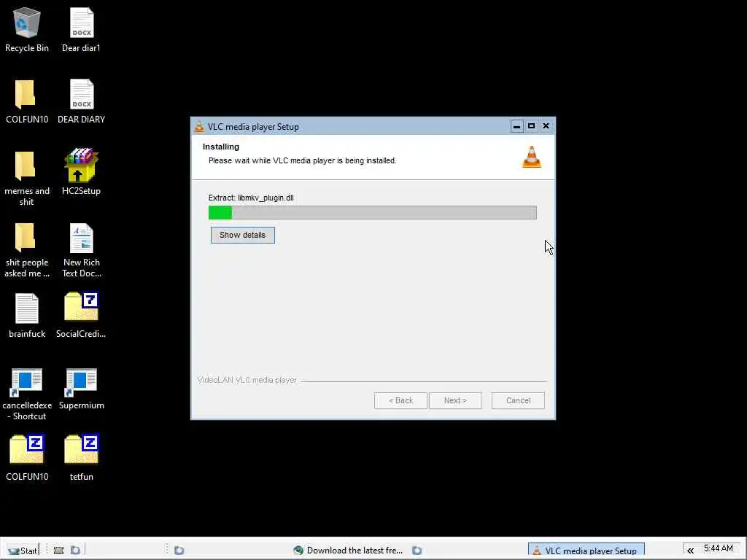Click the Next button in VLC setup
This screenshot has height=560, width=747.
[x=455, y=400]
